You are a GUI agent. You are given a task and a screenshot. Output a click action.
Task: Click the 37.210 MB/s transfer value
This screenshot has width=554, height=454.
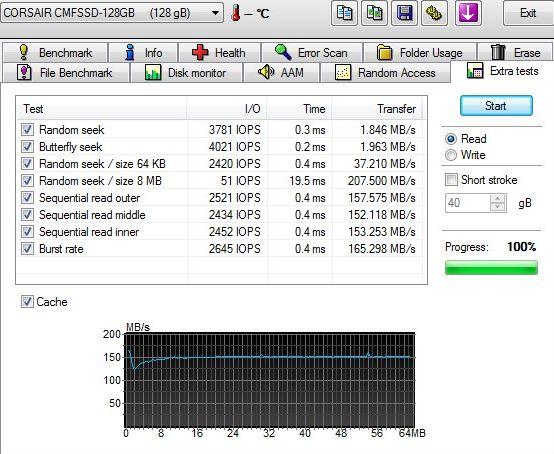coord(385,164)
